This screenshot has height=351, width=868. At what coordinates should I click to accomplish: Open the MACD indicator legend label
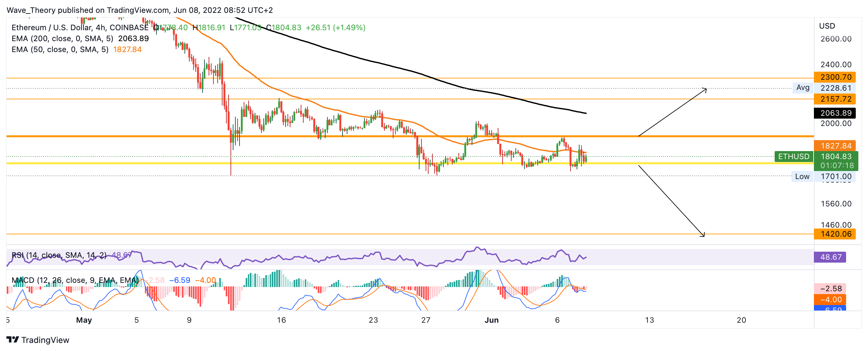[75, 280]
